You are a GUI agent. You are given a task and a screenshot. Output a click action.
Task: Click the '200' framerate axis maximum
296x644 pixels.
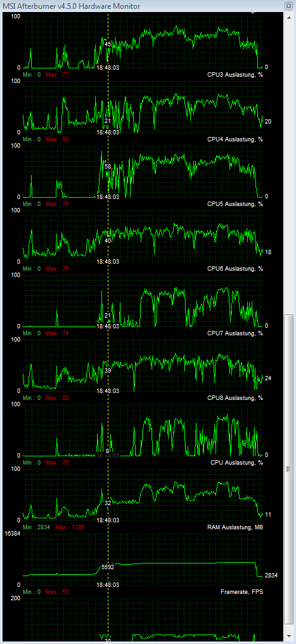[16, 598]
